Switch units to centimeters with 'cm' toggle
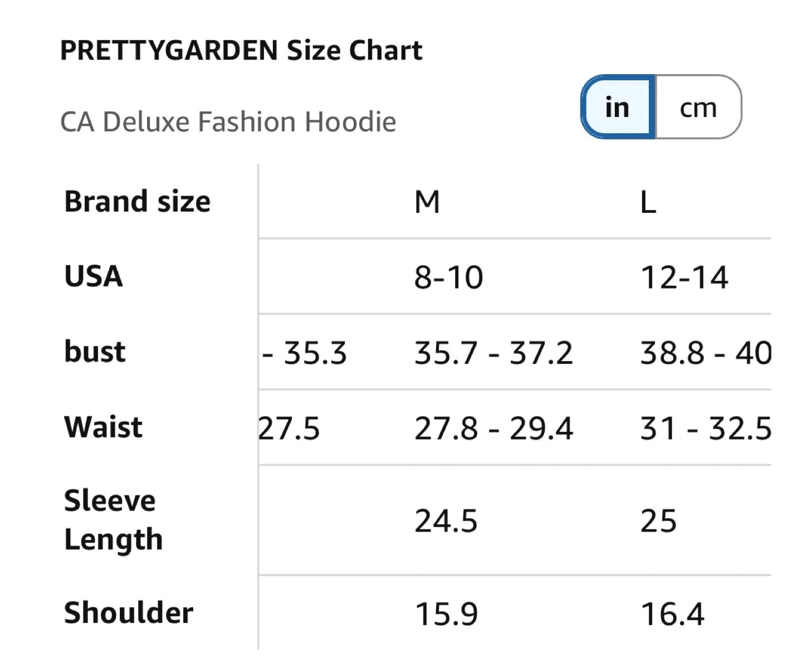The image size is (802, 672). [698, 107]
